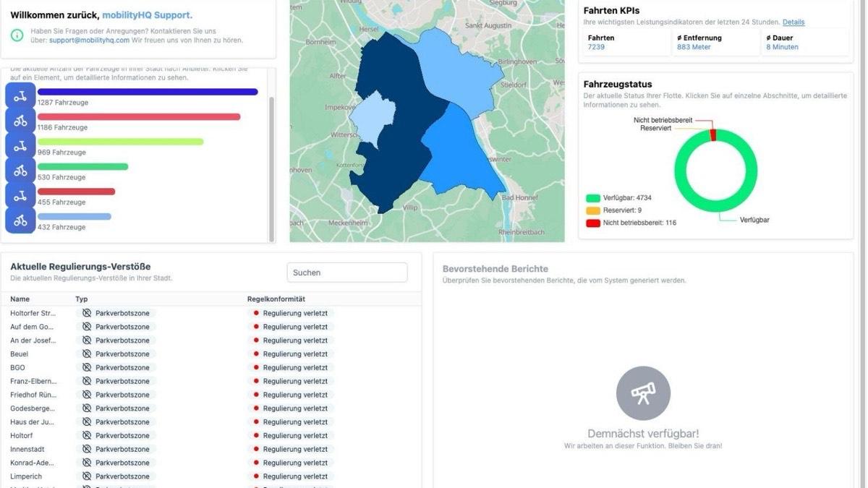Image resolution: width=868 pixels, height=488 pixels.
Task: Click the telescope icon under Bevorstehende Berichte
Action: (643, 393)
